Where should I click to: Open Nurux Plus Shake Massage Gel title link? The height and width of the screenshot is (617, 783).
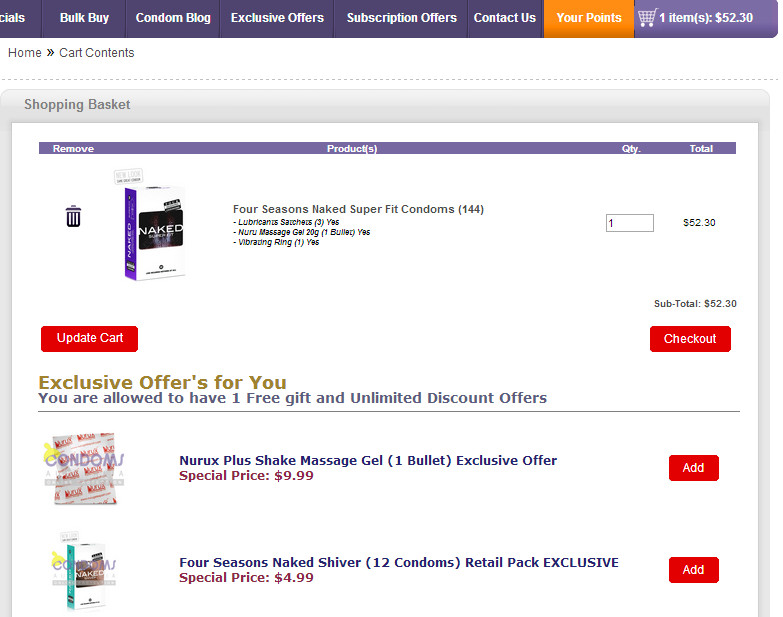coord(368,460)
